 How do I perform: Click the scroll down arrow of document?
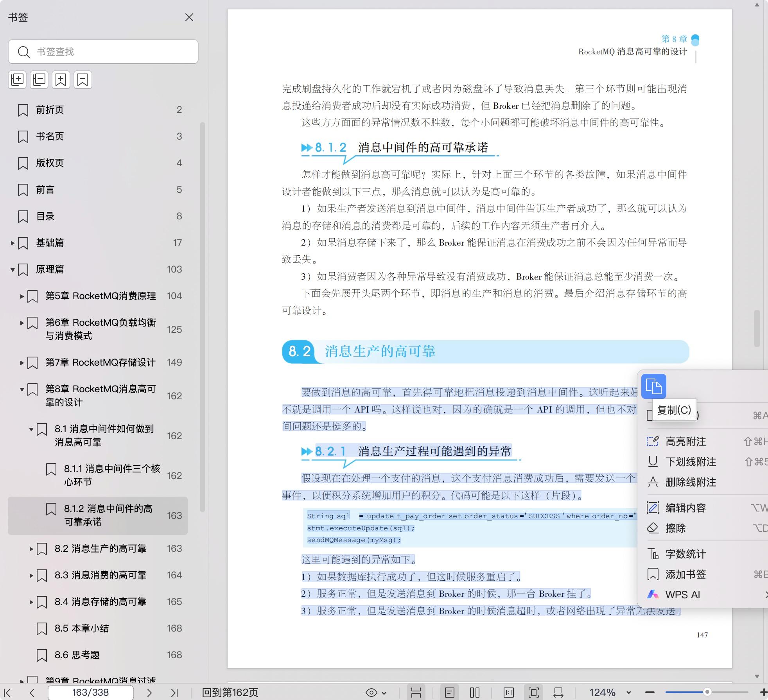tap(757, 676)
